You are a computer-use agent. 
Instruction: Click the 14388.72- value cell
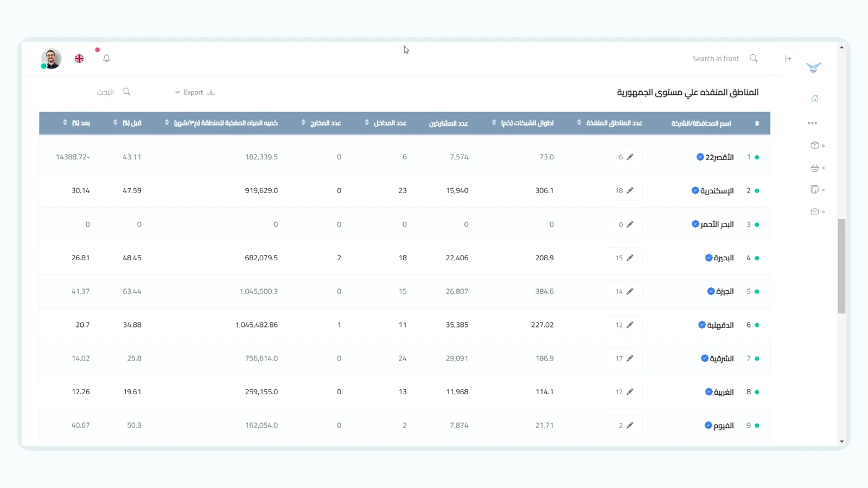[x=73, y=157]
